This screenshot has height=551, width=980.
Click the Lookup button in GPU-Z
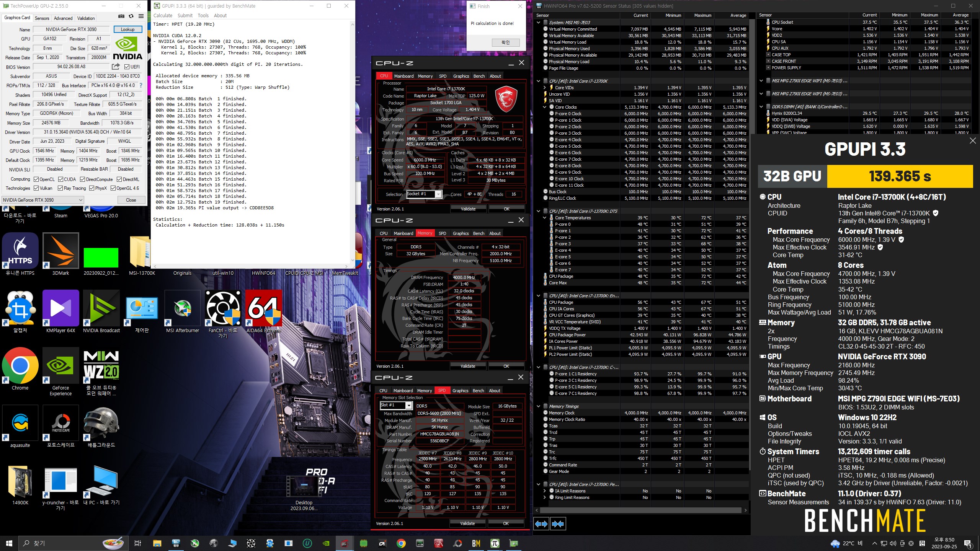[x=128, y=29]
